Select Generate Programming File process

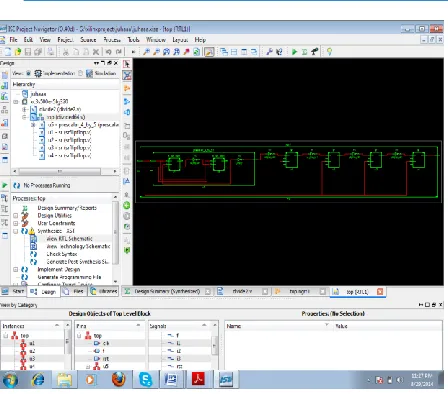69,277
